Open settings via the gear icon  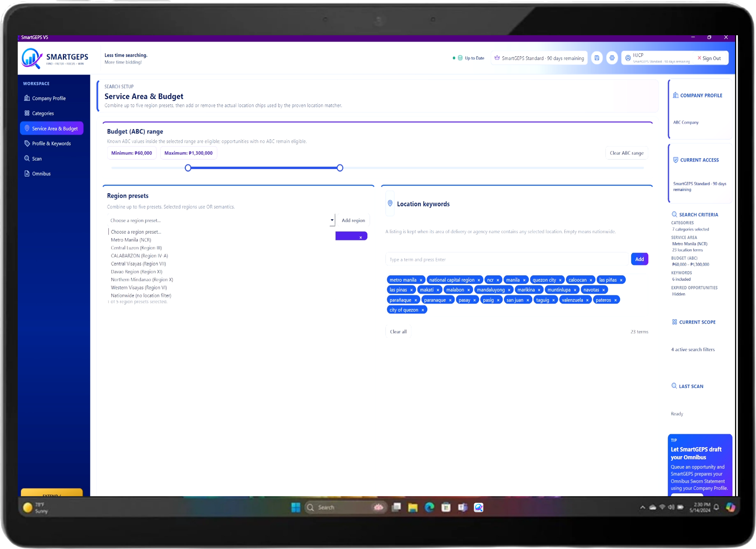(x=612, y=58)
